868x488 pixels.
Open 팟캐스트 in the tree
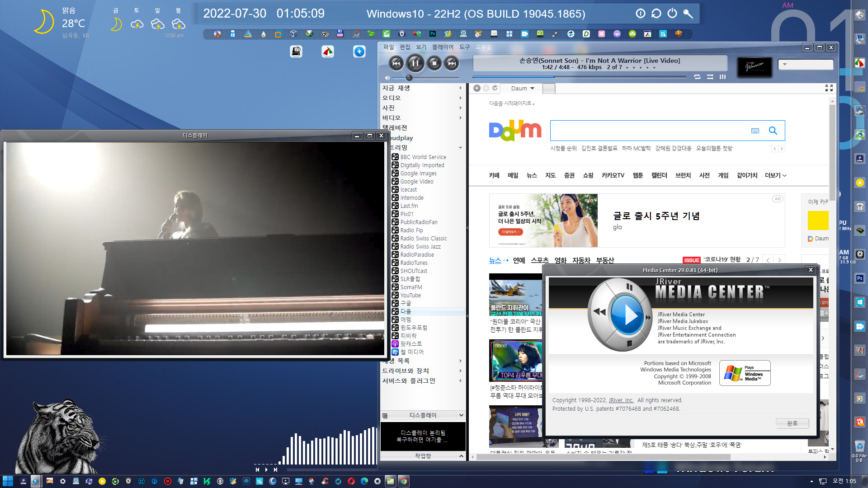point(411,344)
